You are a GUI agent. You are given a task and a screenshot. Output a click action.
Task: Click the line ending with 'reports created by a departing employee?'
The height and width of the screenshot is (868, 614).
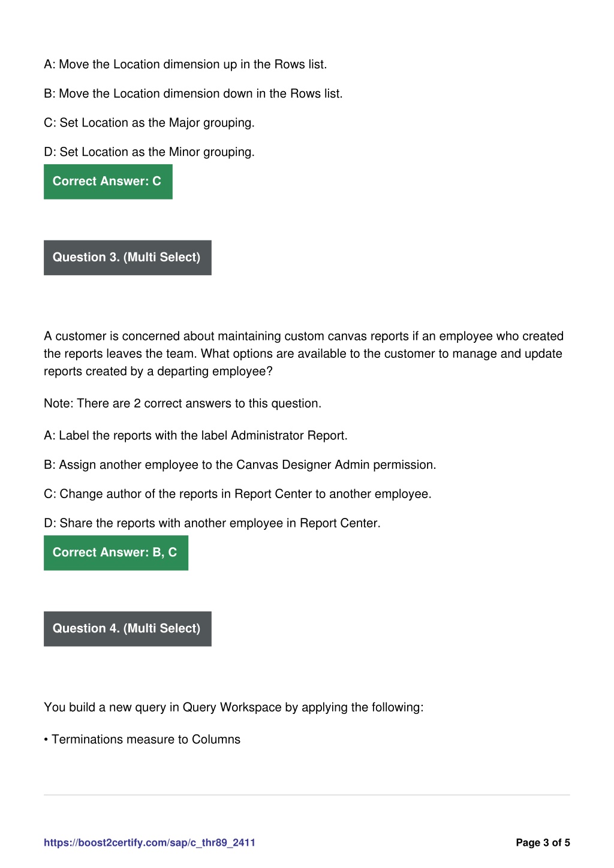(x=158, y=372)
